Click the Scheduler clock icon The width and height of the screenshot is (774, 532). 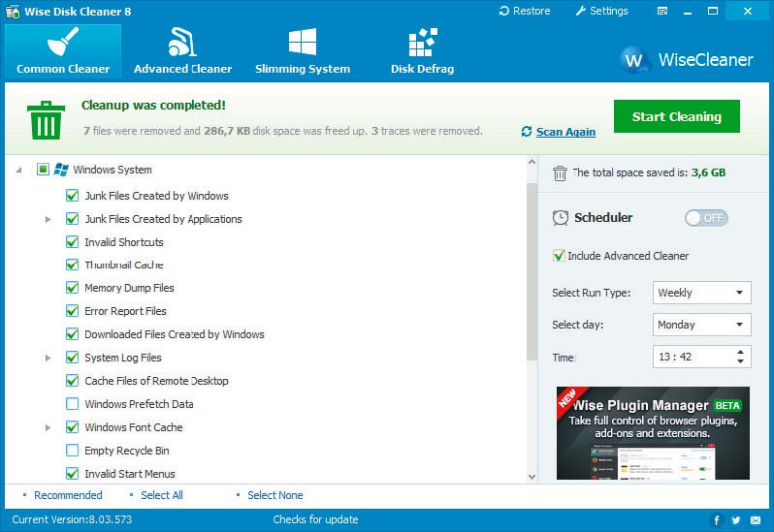561,217
